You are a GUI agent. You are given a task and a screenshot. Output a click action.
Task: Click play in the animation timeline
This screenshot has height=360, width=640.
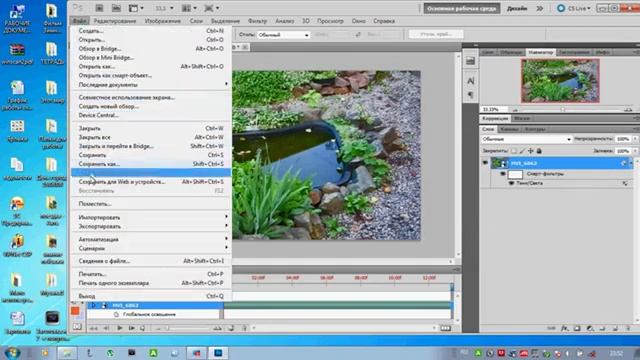click(x=120, y=328)
